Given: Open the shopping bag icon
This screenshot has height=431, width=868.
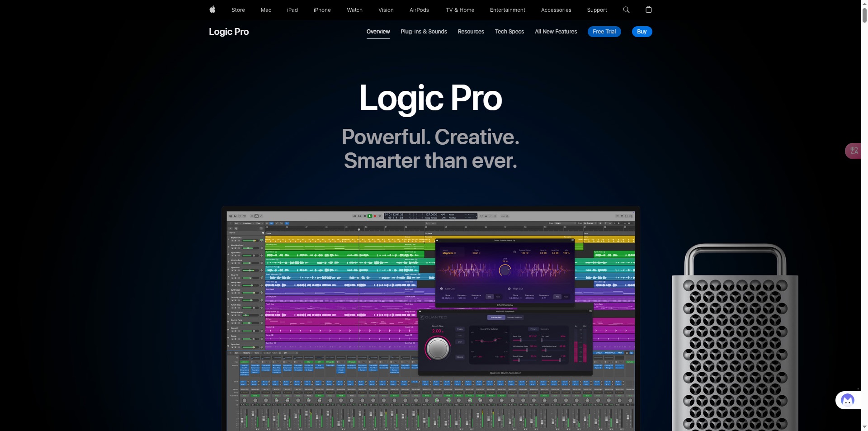Looking at the screenshot, I should tap(649, 9).
